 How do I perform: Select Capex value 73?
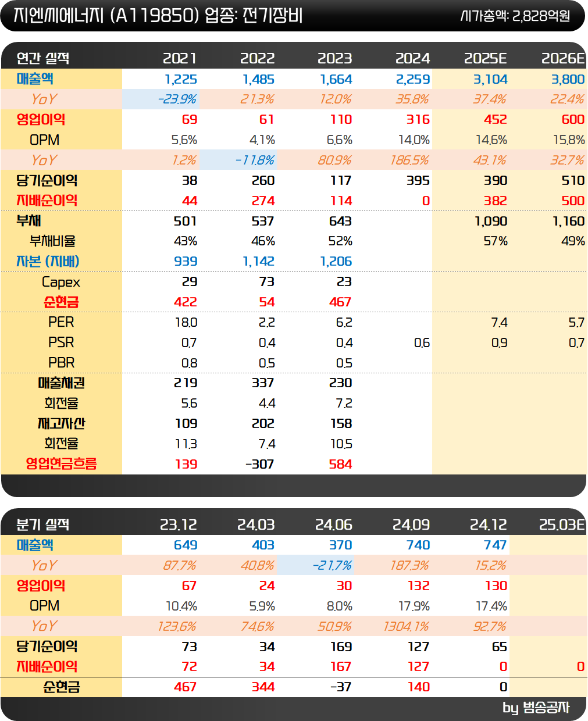point(266,281)
